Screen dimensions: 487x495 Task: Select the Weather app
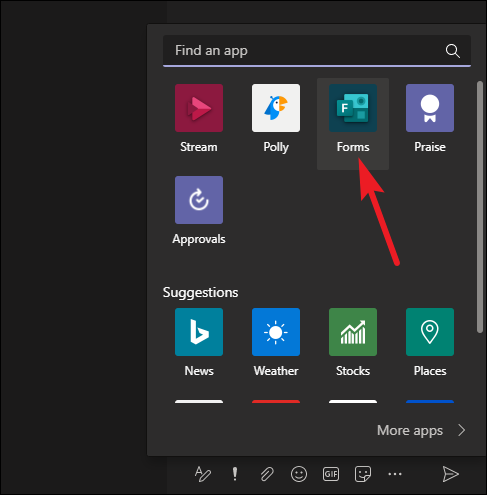276,343
